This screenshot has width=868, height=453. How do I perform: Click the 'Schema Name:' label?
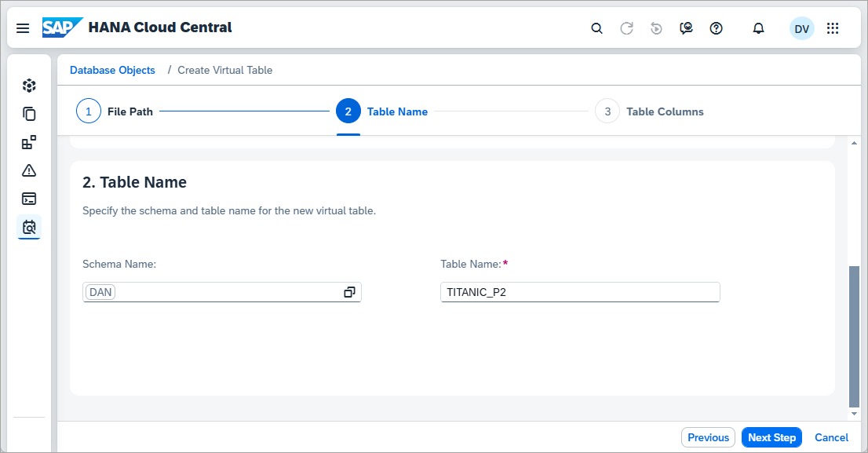coord(119,264)
